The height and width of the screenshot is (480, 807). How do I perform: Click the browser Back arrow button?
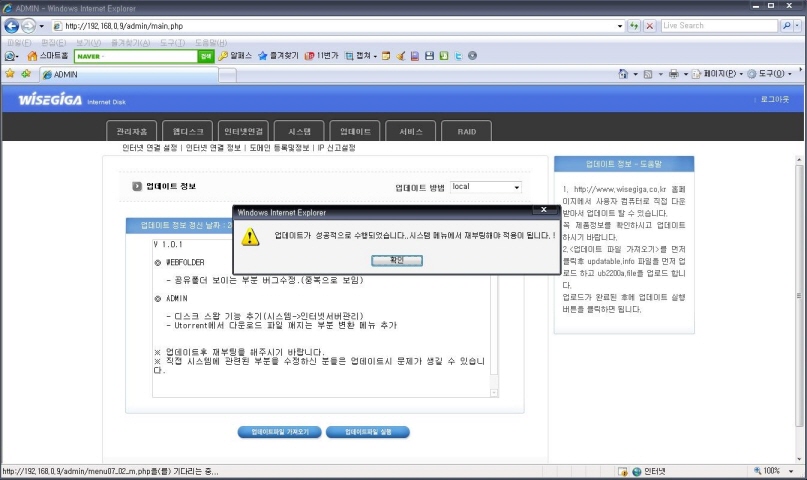[x=11, y=25]
